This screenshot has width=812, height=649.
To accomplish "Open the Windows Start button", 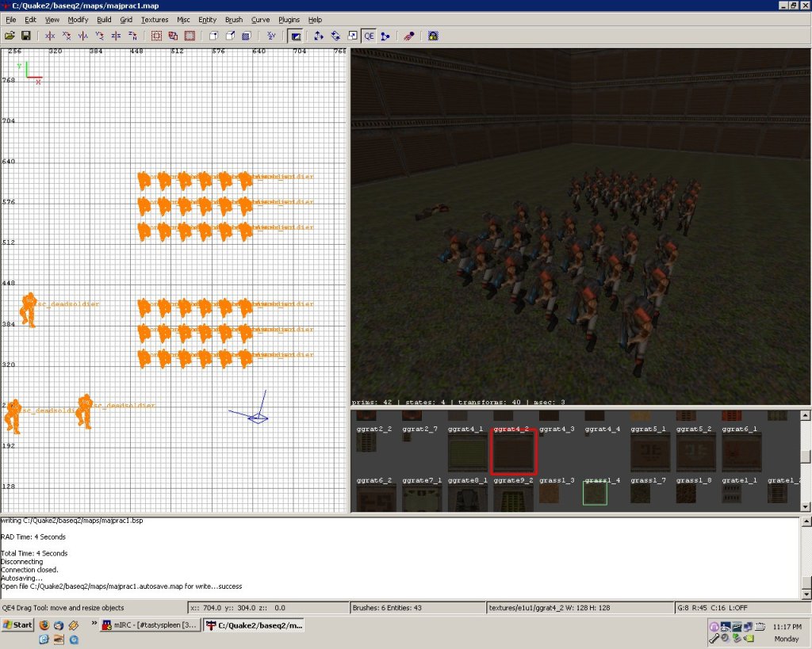I will [x=17, y=625].
